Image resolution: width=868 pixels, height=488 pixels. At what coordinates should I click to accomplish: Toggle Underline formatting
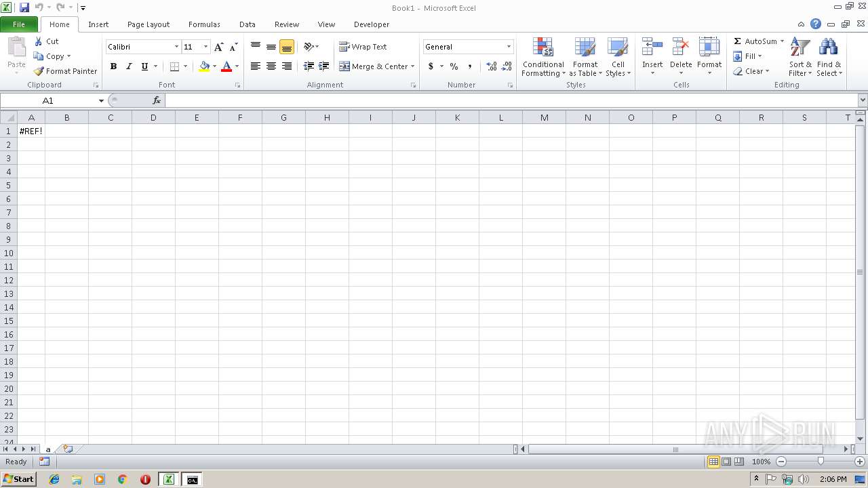(144, 66)
